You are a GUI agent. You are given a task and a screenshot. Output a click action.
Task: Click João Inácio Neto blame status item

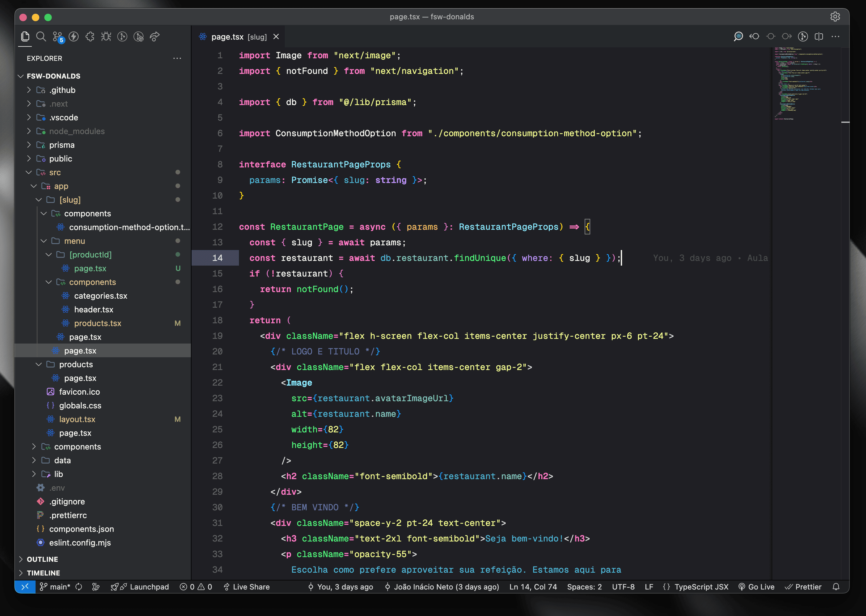(x=442, y=587)
